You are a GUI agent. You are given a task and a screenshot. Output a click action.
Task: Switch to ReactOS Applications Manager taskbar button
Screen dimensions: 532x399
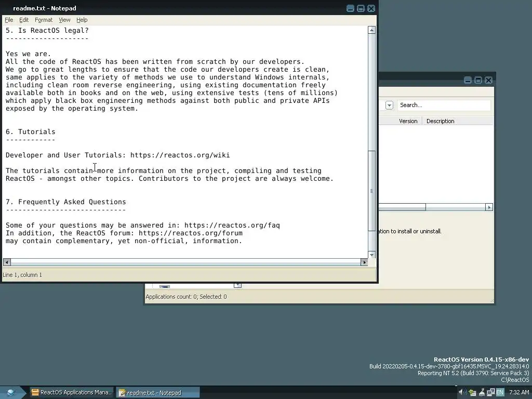72,393
